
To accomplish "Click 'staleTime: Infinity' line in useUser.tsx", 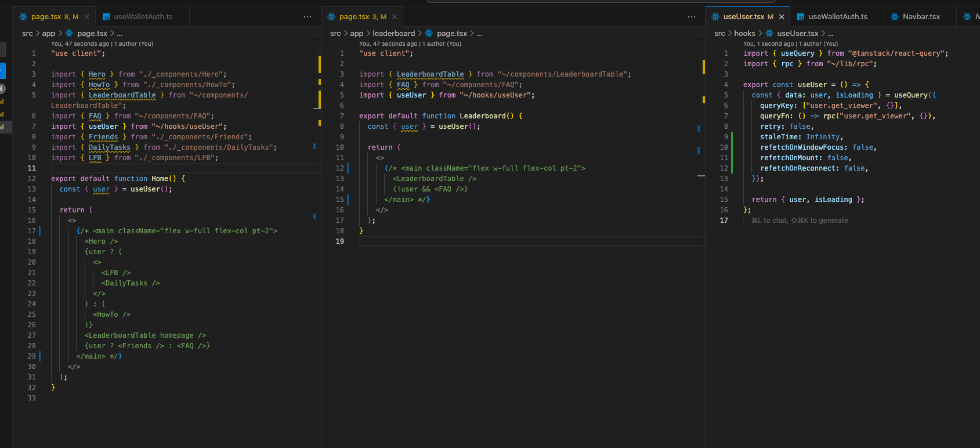I will tap(801, 137).
